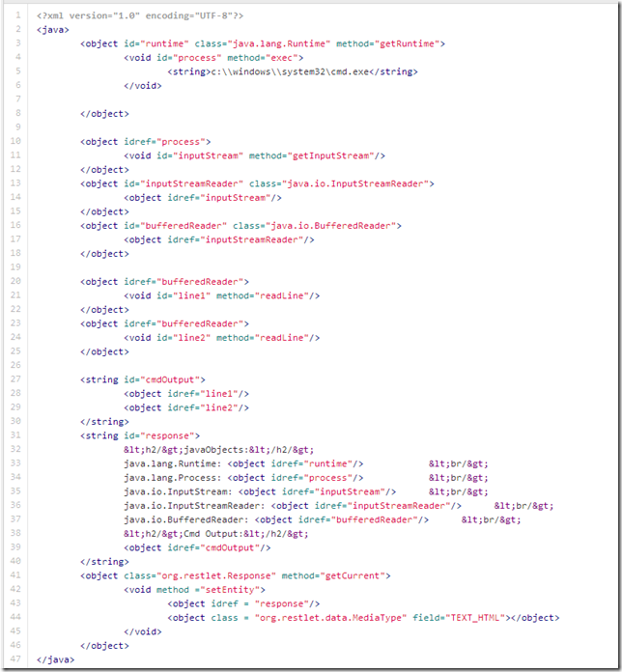Click the void id="line2" readLine line
The width and height of the screenshot is (622, 672).
click(221, 338)
